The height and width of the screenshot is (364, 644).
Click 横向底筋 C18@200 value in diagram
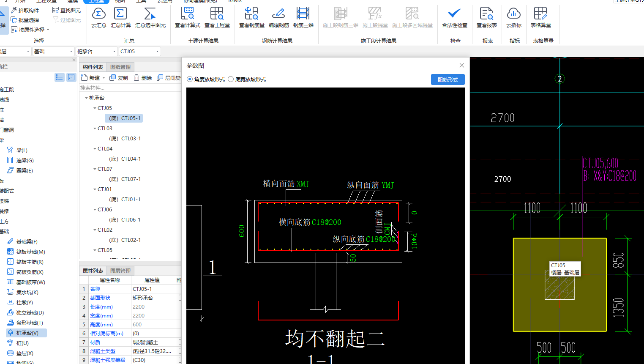click(327, 222)
